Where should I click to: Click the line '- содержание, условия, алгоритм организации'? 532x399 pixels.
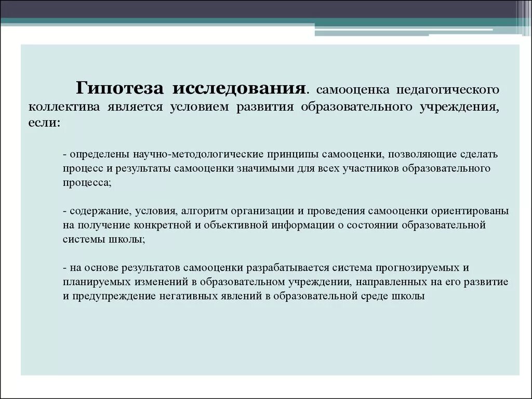click(x=286, y=211)
